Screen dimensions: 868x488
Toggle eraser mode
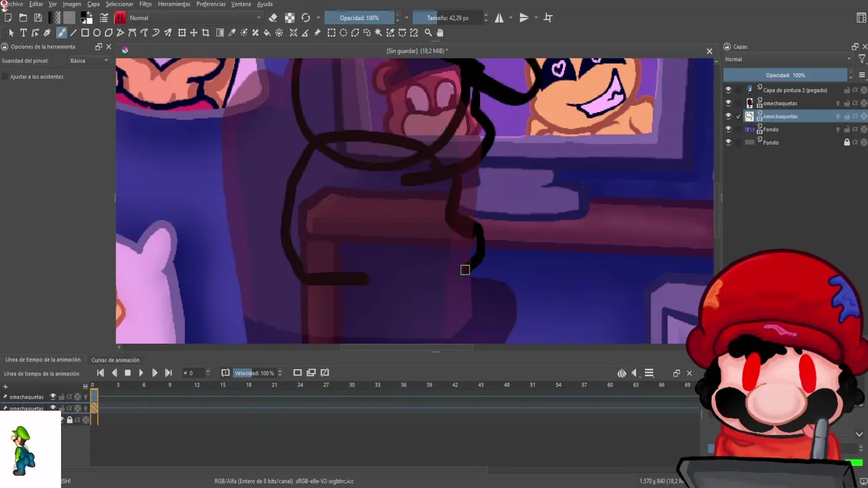[273, 18]
